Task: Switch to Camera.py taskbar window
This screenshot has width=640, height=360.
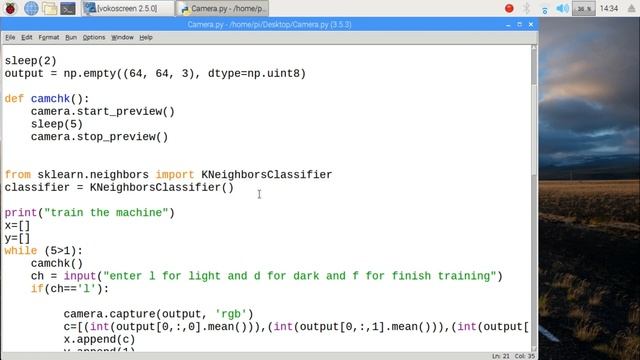Action: click(222, 8)
